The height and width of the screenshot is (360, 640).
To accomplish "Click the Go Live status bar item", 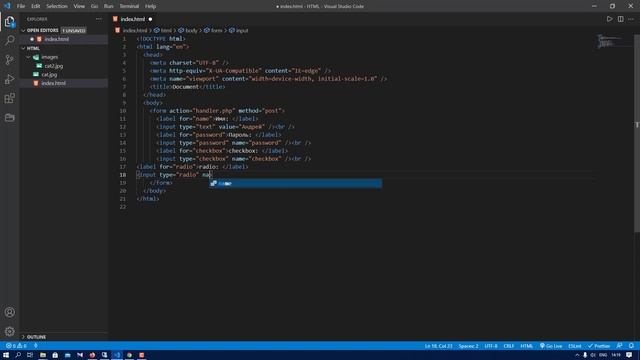I will [x=551, y=346].
